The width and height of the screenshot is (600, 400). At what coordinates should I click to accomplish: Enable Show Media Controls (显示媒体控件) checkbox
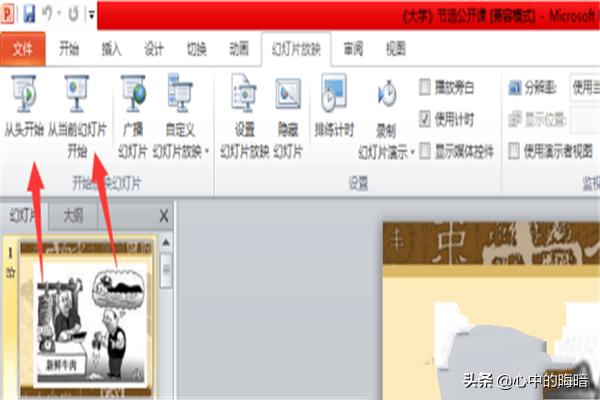coord(426,151)
